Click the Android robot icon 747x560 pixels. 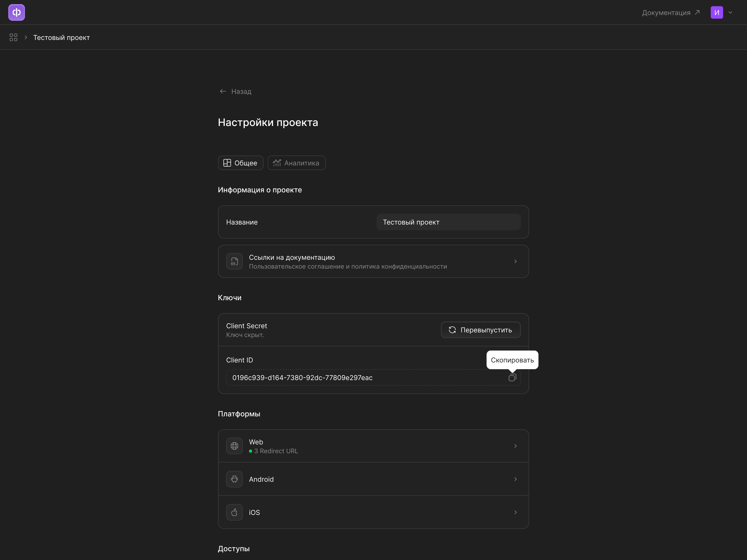(x=234, y=479)
